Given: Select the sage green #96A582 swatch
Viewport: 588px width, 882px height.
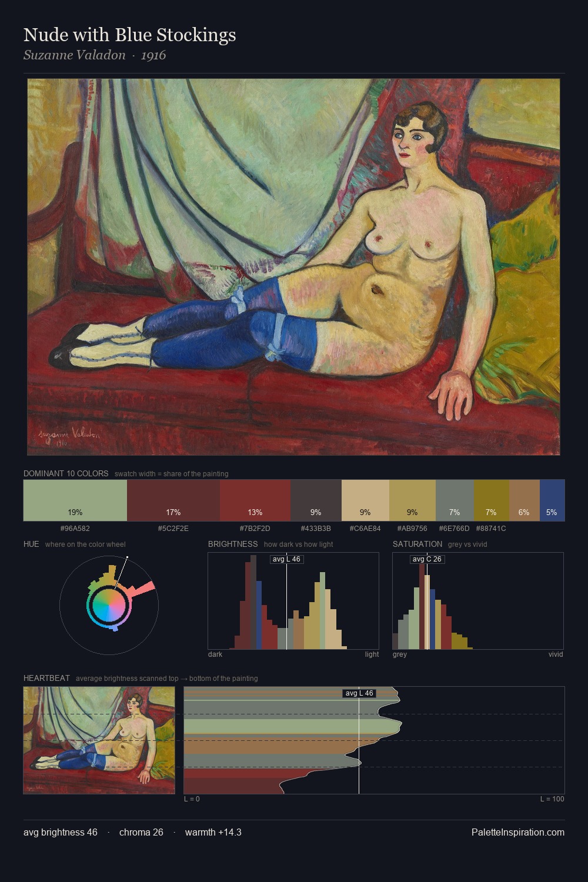Looking at the screenshot, I should pos(75,500).
